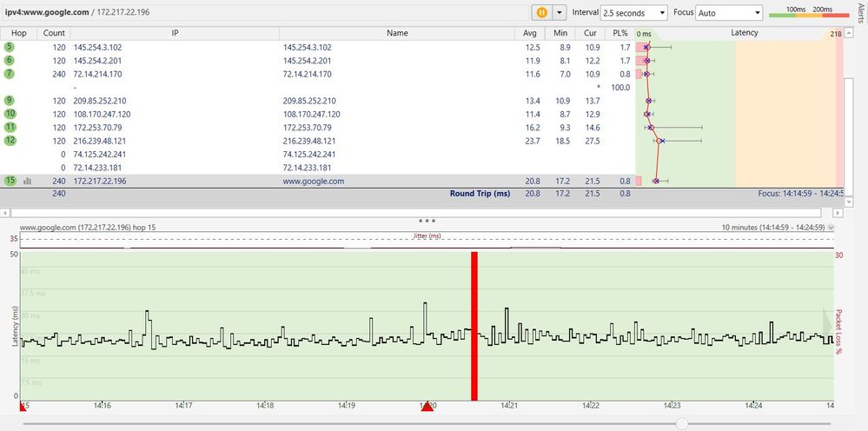The height and width of the screenshot is (431, 868).
Task: Click the three-dot splitter handle above the graph
Action: 427,221
